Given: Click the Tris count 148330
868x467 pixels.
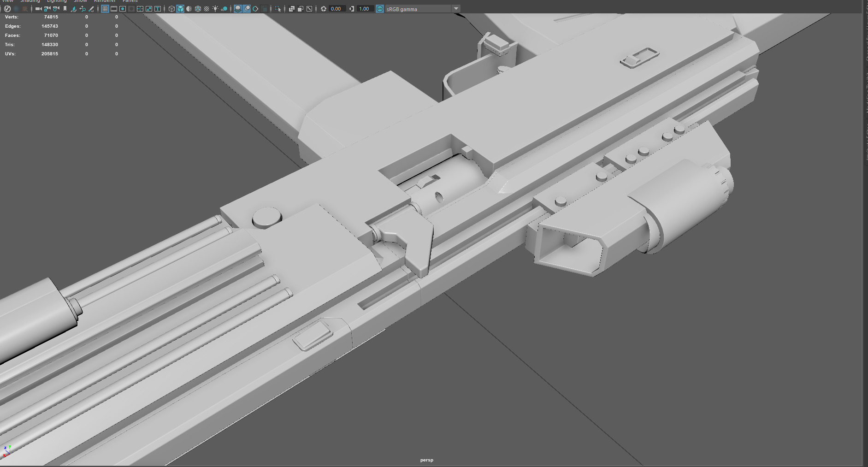Looking at the screenshot, I should tap(50, 45).
